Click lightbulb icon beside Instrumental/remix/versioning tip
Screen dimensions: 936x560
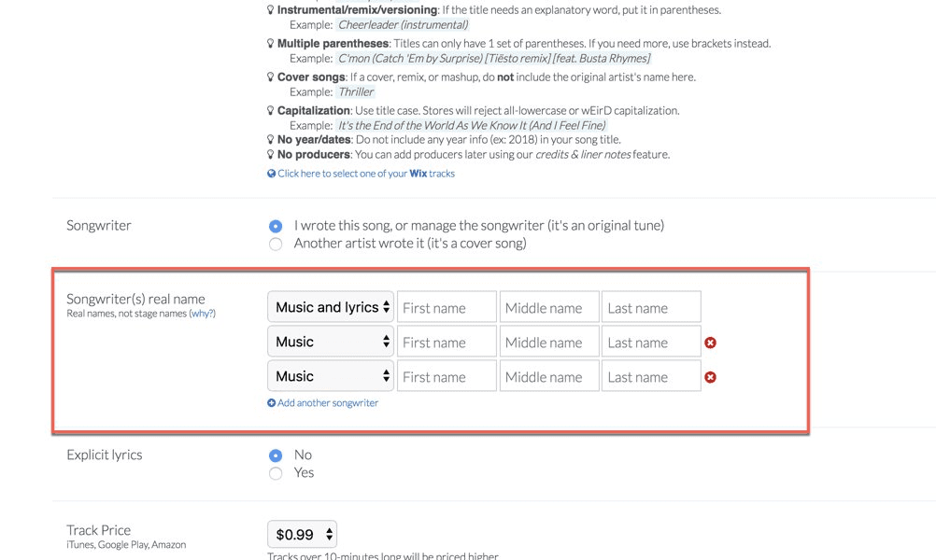pos(270,10)
